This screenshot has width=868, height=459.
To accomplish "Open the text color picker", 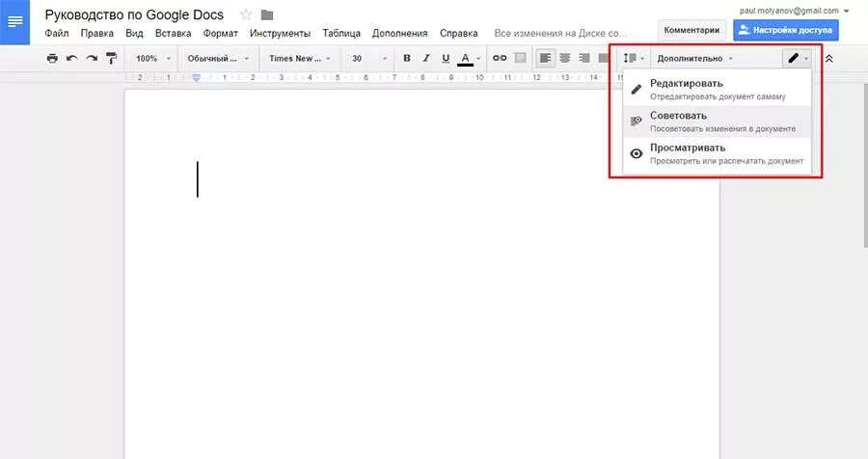I will [x=470, y=58].
